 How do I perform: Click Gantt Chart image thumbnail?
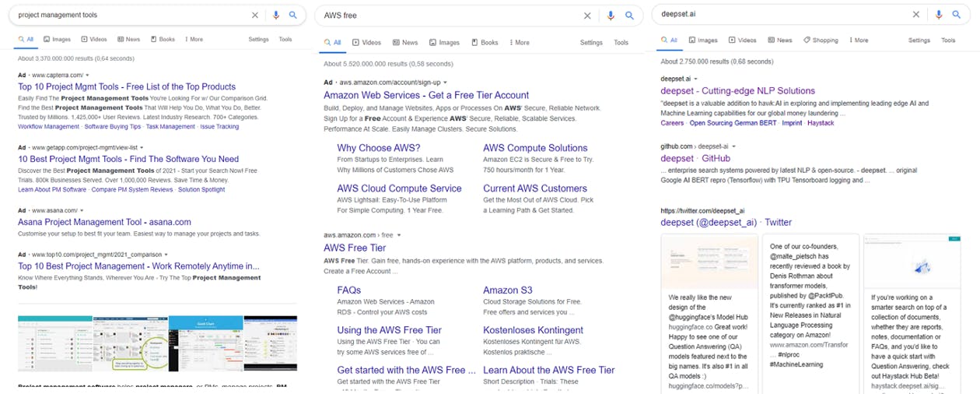(205, 343)
